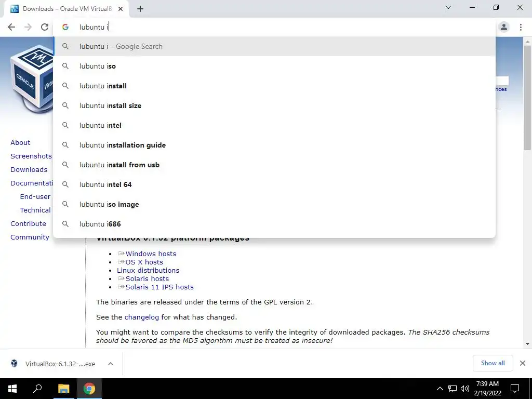Screen dimensions: 532x399
Task: Choose the 'lubuntu intel 64' suggestion
Action: tap(274, 184)
